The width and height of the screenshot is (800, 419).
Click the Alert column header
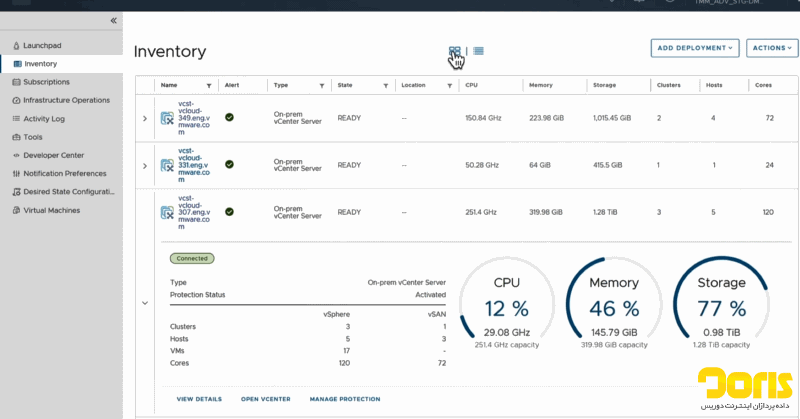[x=232, y=85]
